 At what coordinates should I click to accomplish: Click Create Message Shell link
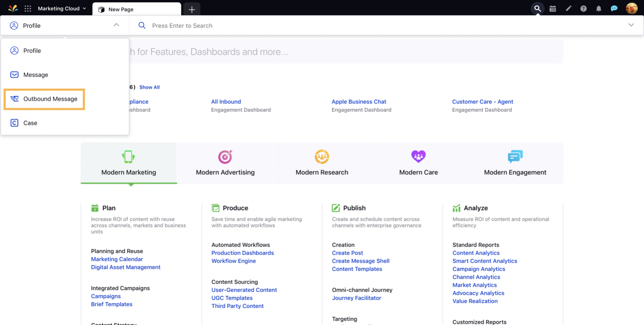[361, 261]
